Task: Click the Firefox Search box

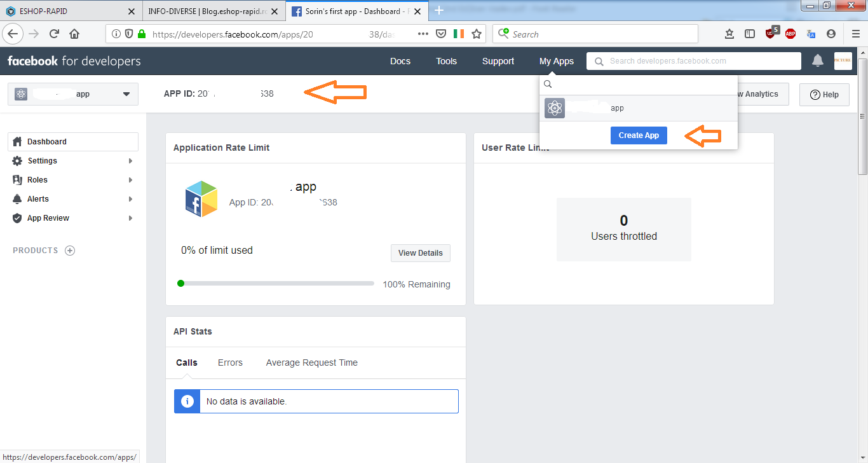Action: pyautogui.click(x=595, y=34)
